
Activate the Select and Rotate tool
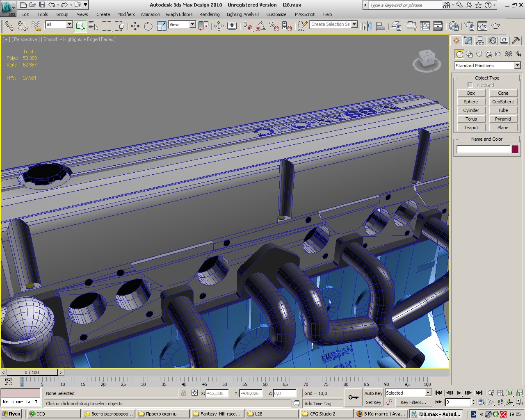(x=148, y=26)
